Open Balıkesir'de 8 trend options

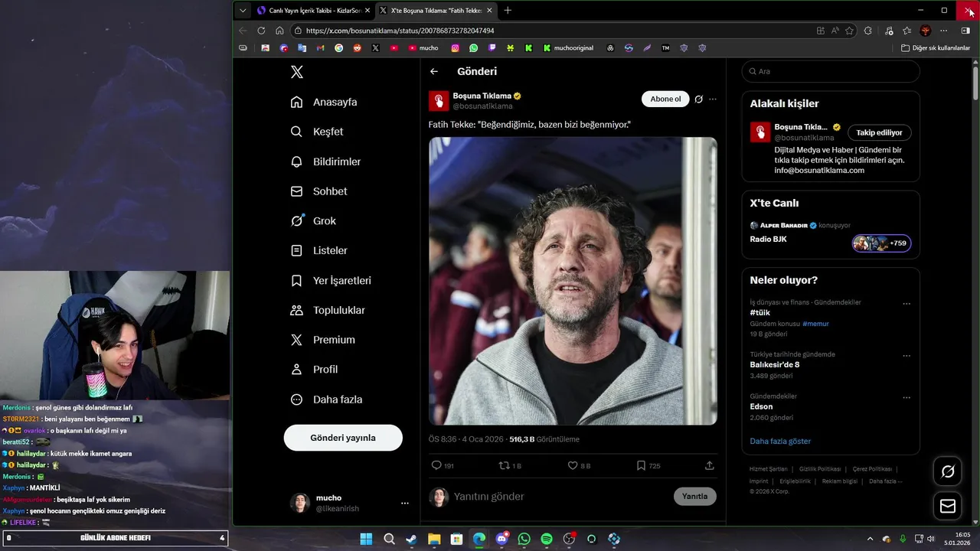coord(906,356)
